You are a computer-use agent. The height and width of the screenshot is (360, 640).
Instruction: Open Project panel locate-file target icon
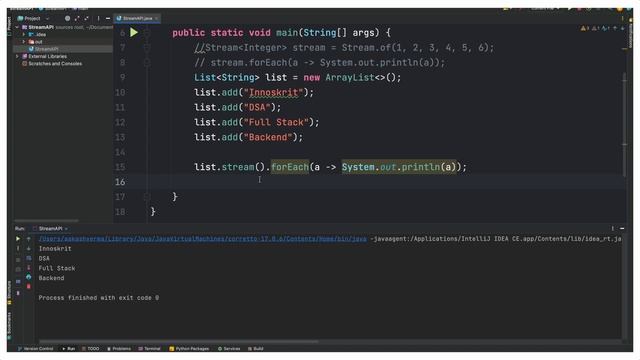[67, 18]
